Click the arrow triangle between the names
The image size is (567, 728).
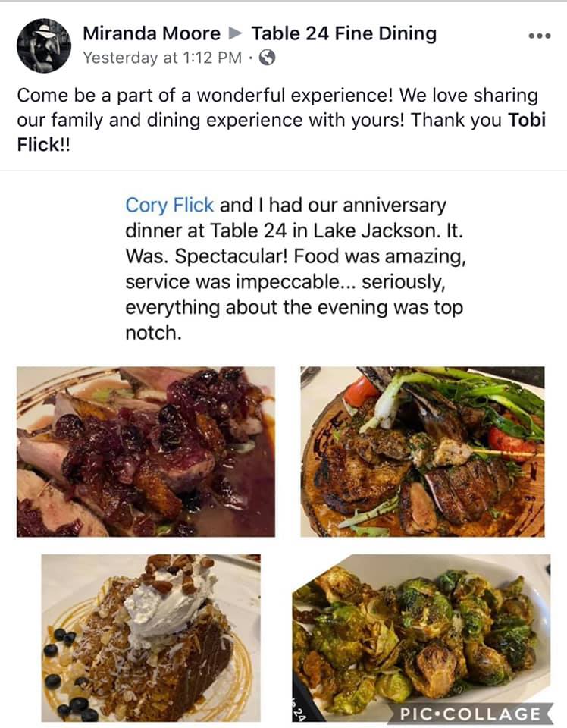(236, 33)
